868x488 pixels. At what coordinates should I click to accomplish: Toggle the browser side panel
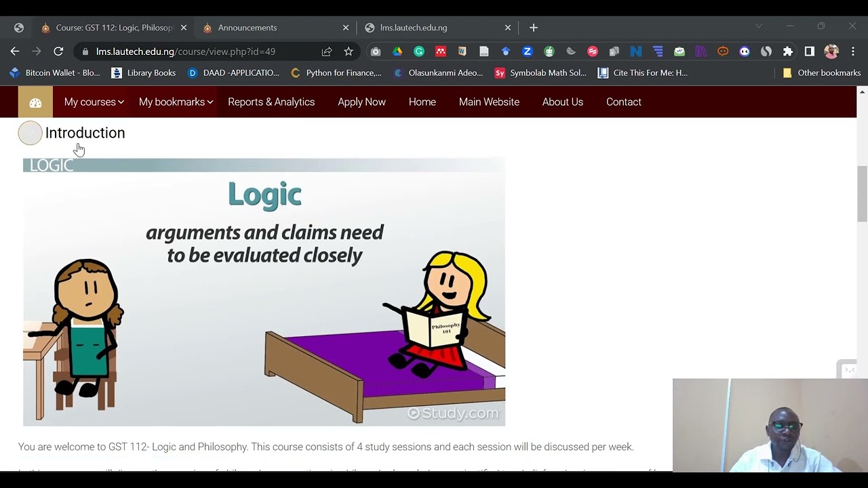point(809,52)
